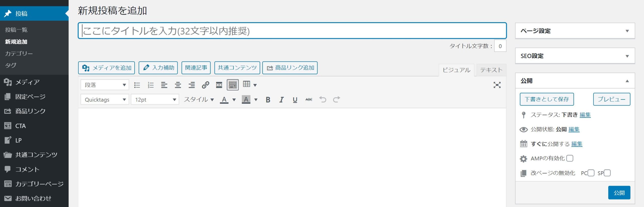The height and width of the screenshot is (207, 644).
Task: Apply current text color A swatch
Action: tap(224, 100)
